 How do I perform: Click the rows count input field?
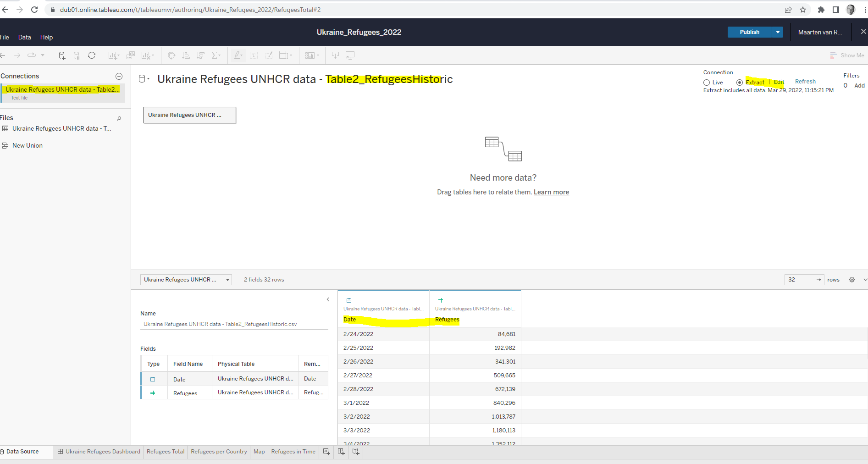click(x=805, y=280)
